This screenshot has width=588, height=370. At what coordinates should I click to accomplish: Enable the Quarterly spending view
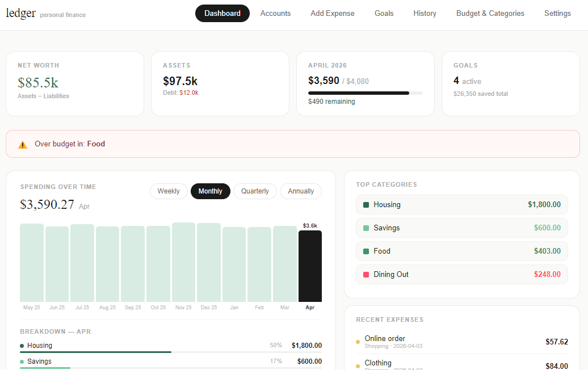[255, 191]
